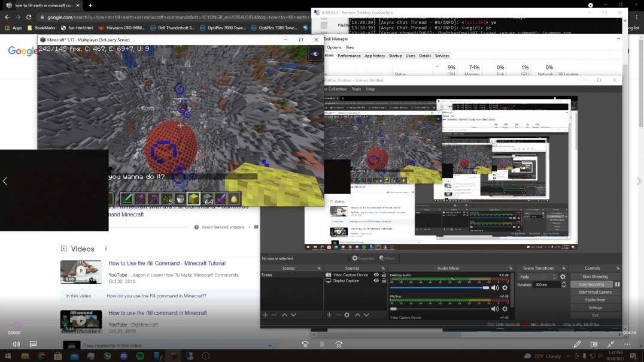Image resolution: width=644 pixels, height=362 pixels.
Task: Expand 'key moments in this video' dropdown
Action: click(x=270, y=346)
